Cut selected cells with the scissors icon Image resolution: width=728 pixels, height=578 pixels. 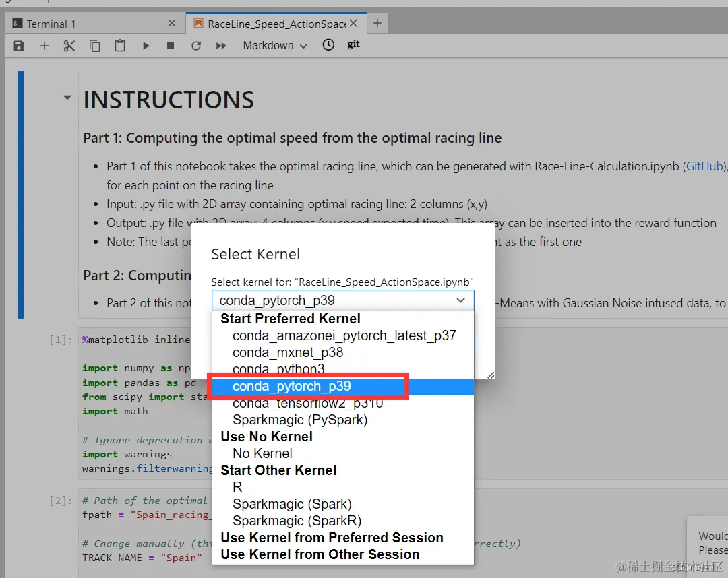click(69, 45)
